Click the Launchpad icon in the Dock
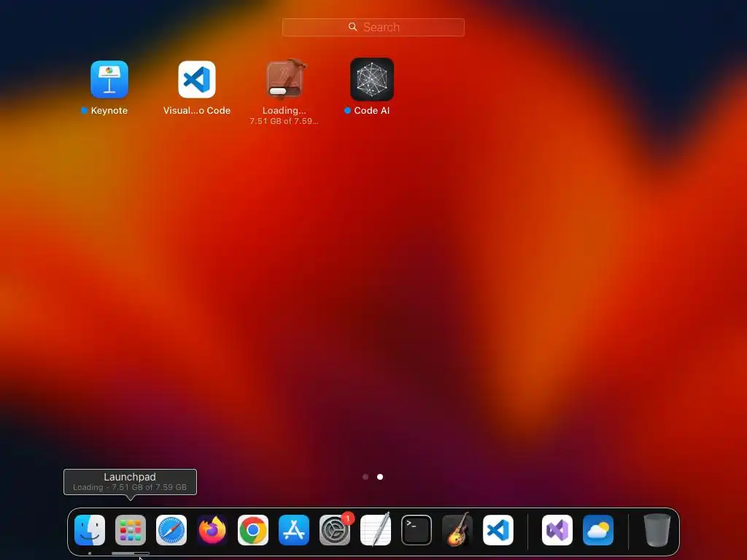This screenshot has height=560, width=747. (x=131, y=530)
